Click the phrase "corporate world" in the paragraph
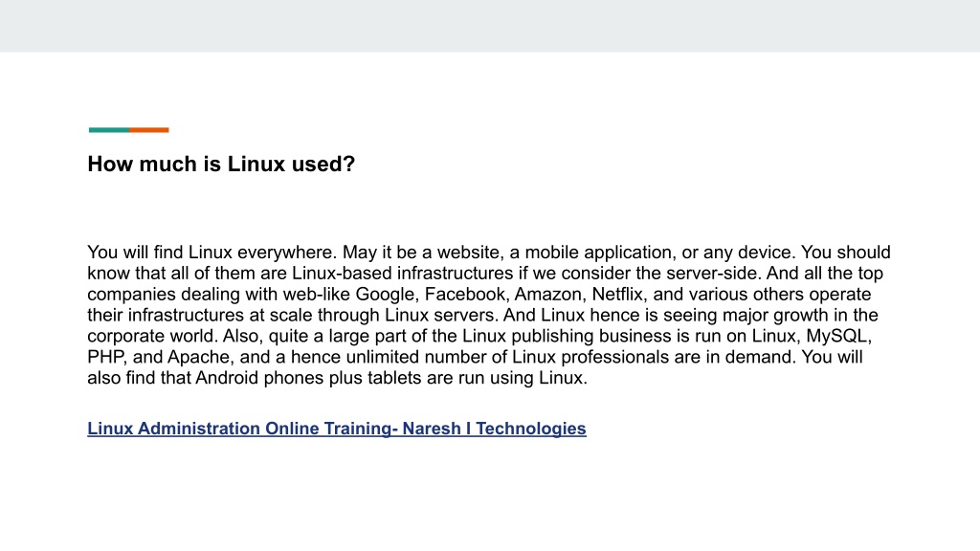This screenshot has width=980, height=551. pyautogui.click(x=152, y=336)
